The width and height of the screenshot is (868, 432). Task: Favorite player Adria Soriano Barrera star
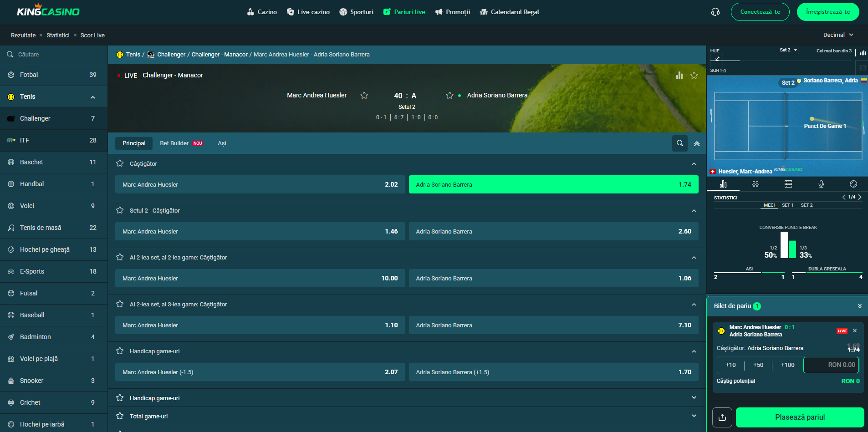coord(449,95)
